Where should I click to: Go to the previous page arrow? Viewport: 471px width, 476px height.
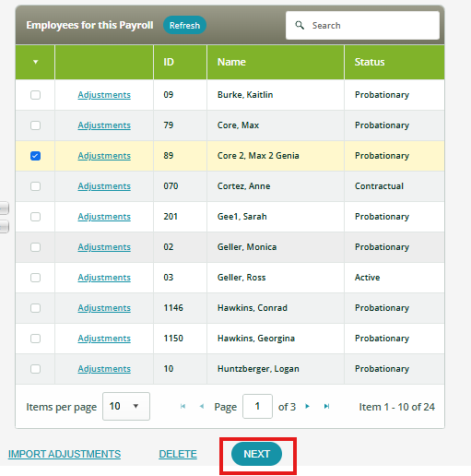[202, 407]
